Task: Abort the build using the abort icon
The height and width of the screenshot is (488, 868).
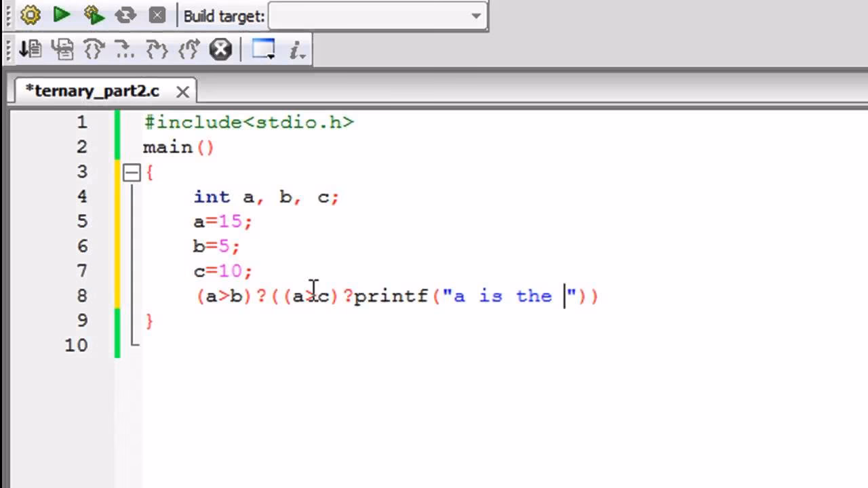Action: (157, 15)
